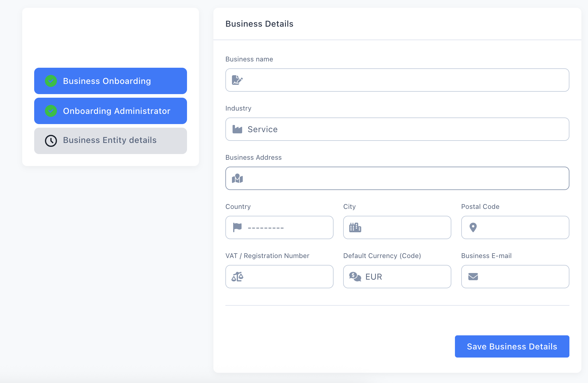This screenshot has width=588, height=383.
Task: Select the Onboarding Administrator step
Action: [110, 111]
